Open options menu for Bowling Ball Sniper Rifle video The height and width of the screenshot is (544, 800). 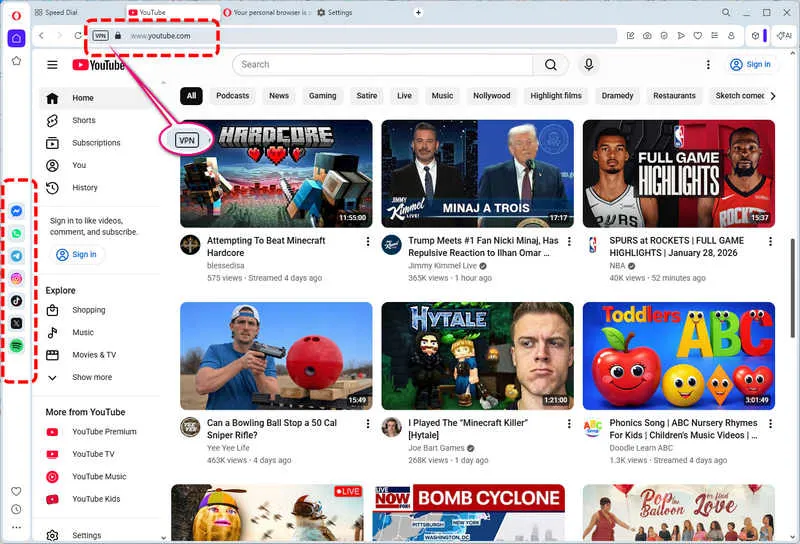click(x=368, y=424)
